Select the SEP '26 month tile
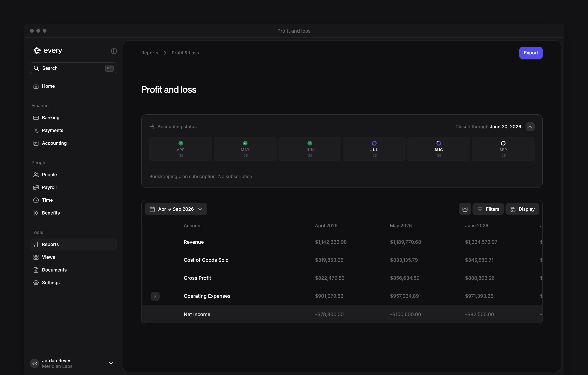Image resolution: width=588 pixels, height=375 pixels. [503, 149]
